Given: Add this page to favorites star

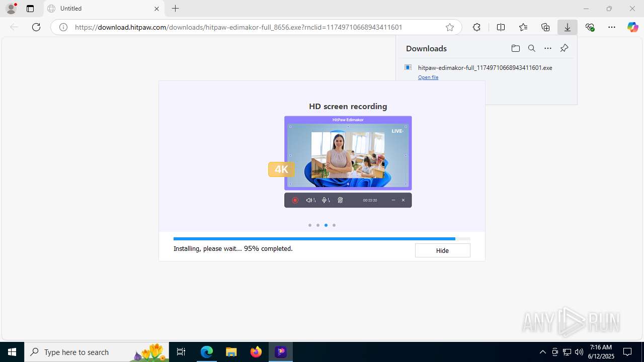Looking at the screenshot, I should click(450, 27).
